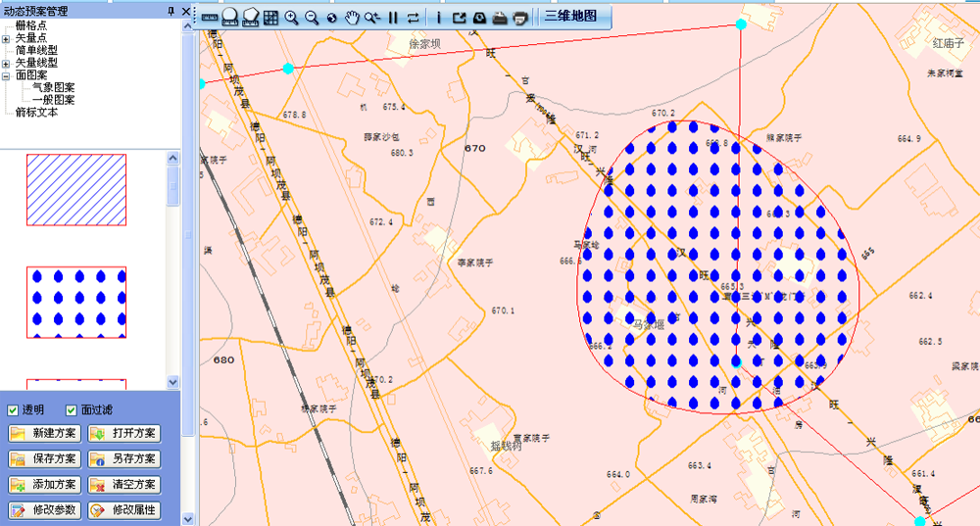
Task: Toggle the grid display icon
Action: pos(270,17)
